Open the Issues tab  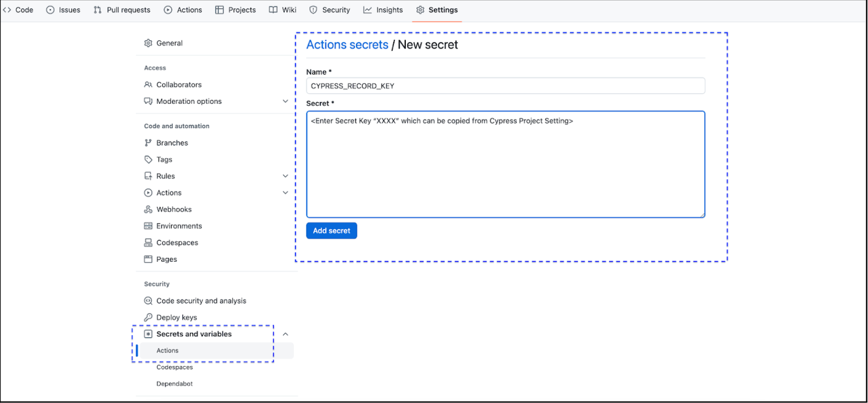tap(63, 10)
